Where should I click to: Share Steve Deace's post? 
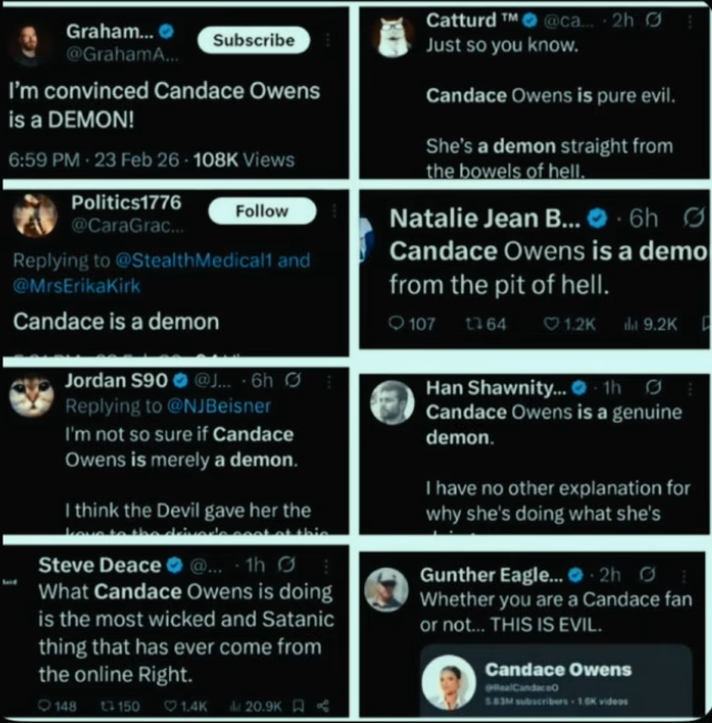coord(324,705)
